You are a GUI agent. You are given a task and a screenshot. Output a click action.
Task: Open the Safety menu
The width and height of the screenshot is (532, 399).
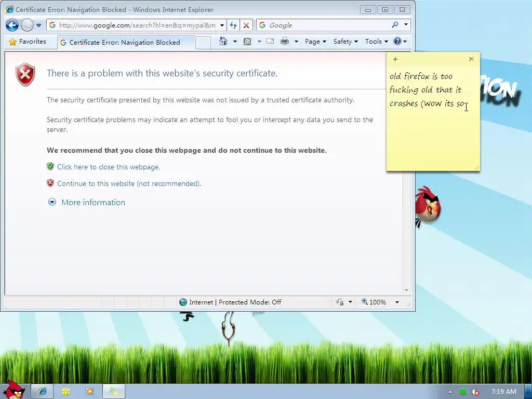[x=345, y=42]
